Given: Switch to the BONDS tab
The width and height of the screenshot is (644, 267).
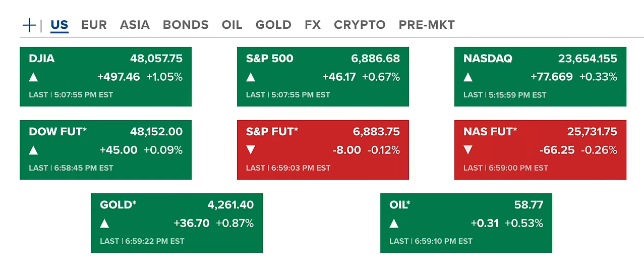Looking at the screenshot, I should point(186,25).
